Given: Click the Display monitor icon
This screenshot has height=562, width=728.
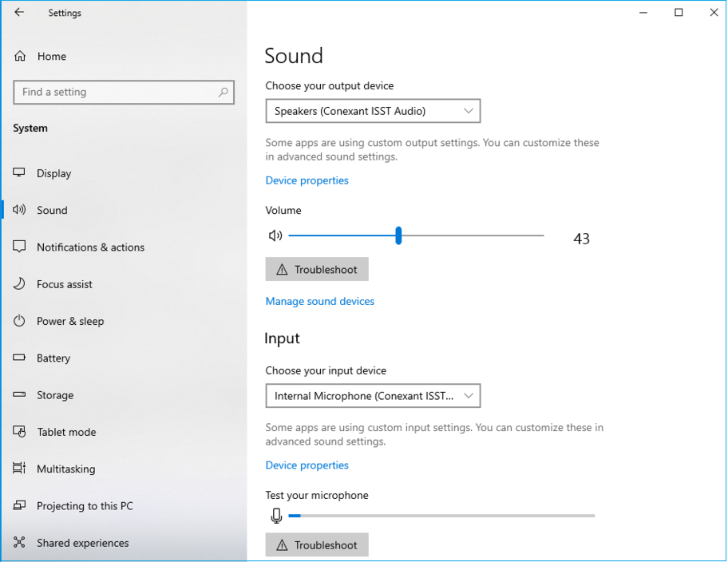Looking at the screenshot, I should click(x=20, y=173).
